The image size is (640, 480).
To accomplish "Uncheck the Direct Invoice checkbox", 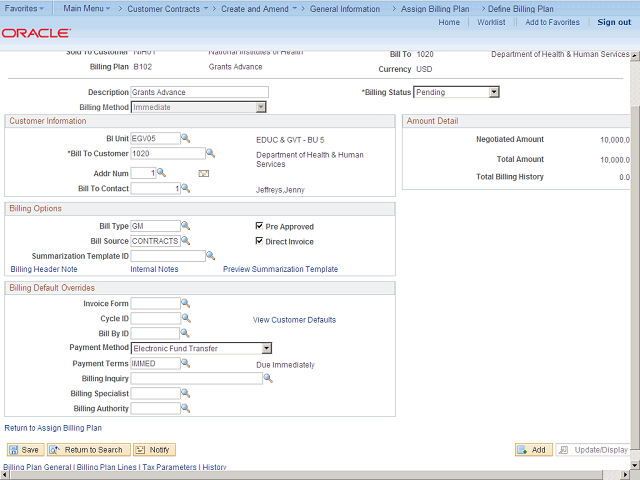I will point(259,241).
